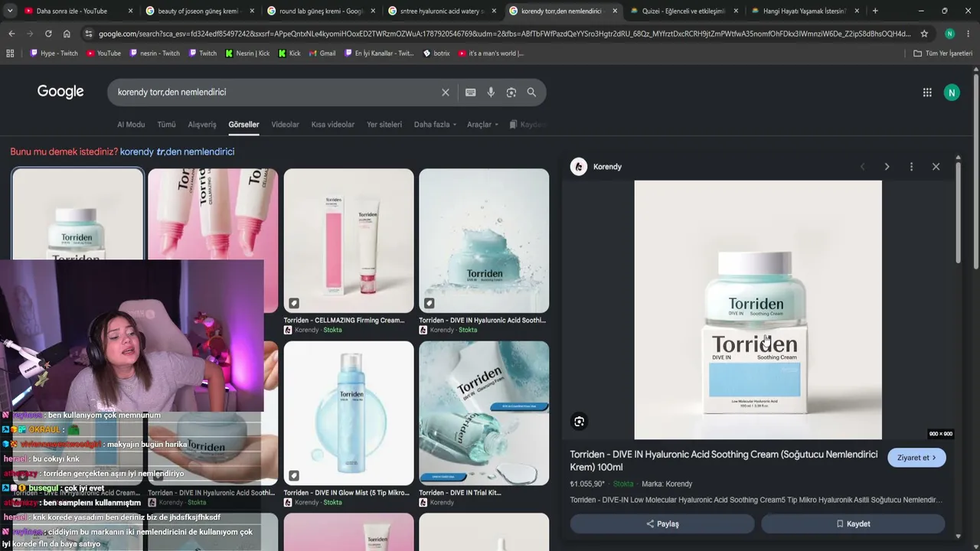Search by image with Google Lens

511,92
